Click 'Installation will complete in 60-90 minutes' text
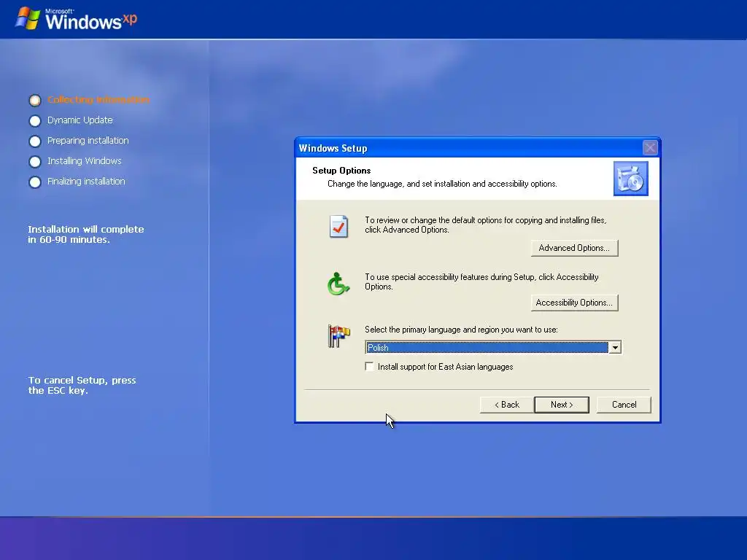The width and height of the screenshot is (747, 560). (x=86, y=234)
